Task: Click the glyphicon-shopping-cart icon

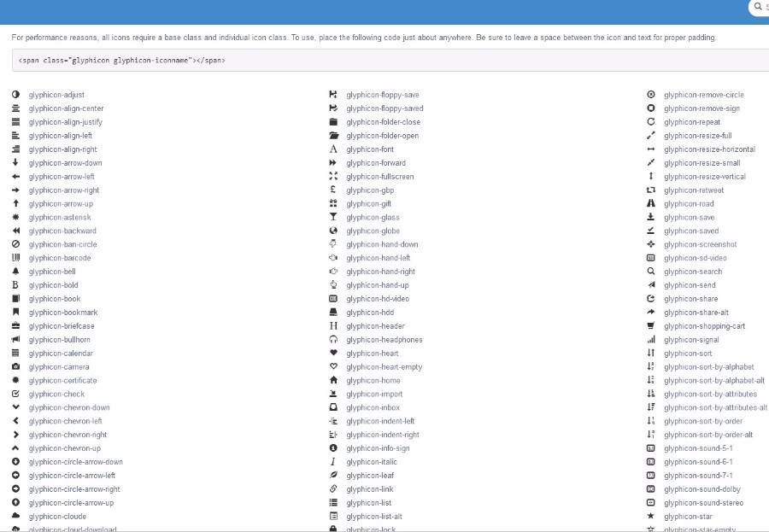Action: point(651,325)
